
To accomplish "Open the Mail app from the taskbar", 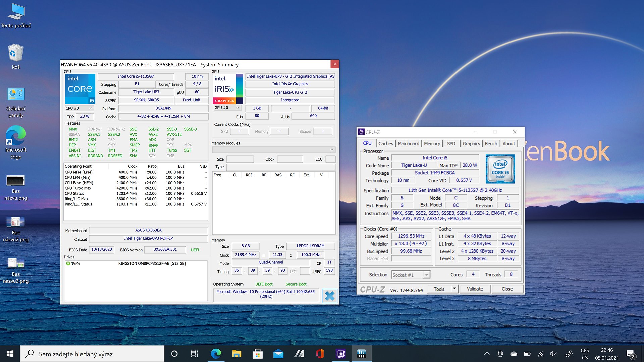I will (x=278, y=354).
